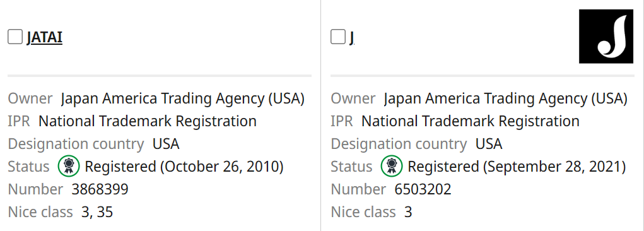
Task: Click the registered ribbon icon dated 2021
Action: point(392,167)
